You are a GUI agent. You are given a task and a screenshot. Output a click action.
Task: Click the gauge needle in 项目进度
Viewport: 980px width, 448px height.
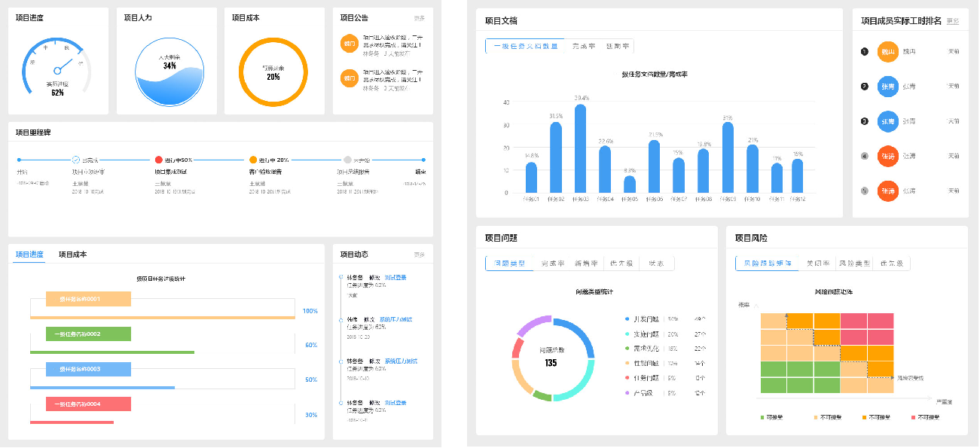(x=57, y=71)
